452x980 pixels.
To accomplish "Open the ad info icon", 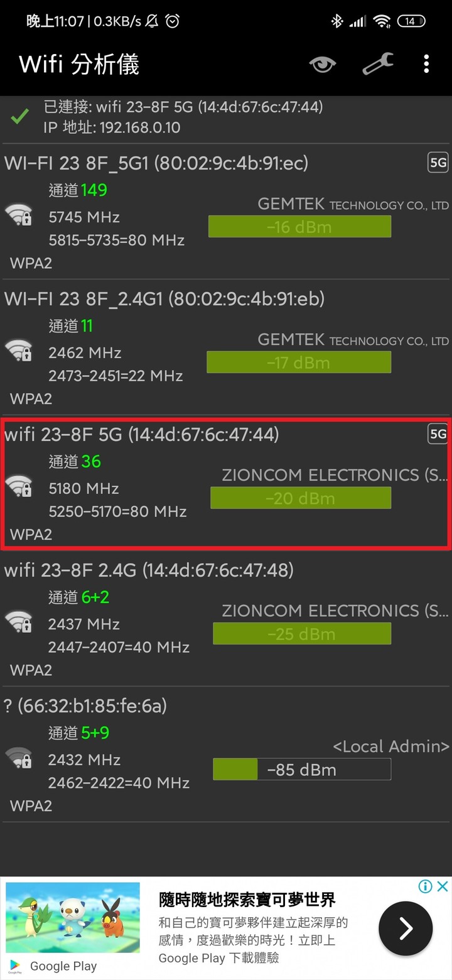I will coord(426,886).
